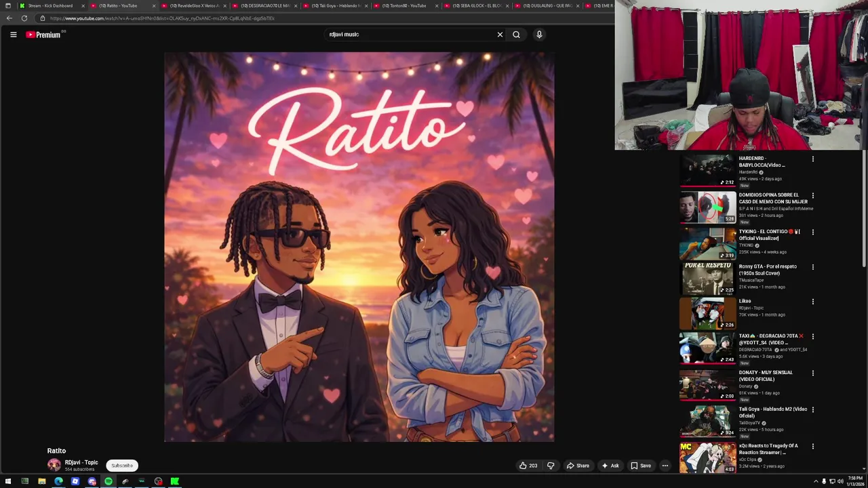Switch to the ReveldeGloo X Varios browser tab
Viewport: 868px width, 488px height.
(193, 5)
